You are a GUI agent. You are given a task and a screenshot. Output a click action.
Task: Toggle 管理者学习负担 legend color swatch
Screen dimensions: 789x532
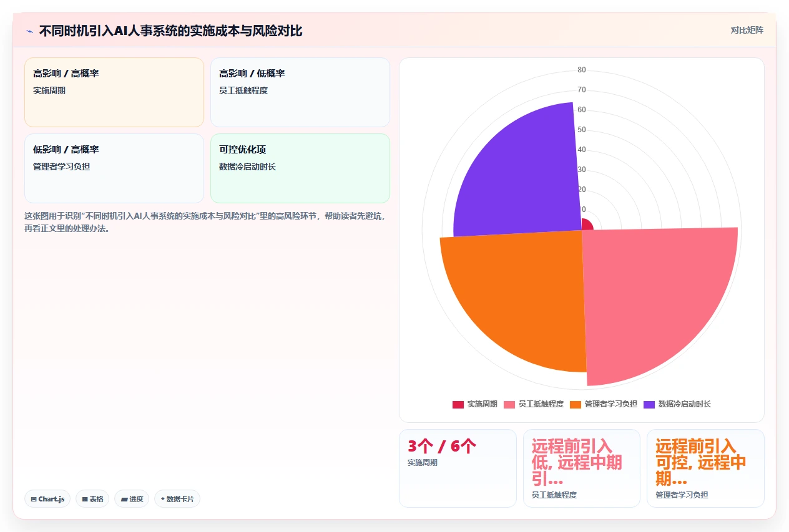576,404
